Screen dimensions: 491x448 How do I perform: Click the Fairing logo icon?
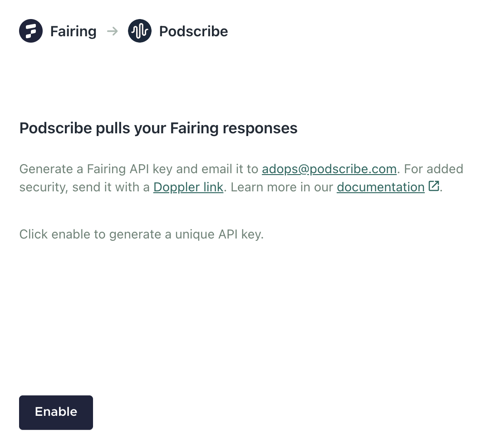coord(31,31)
